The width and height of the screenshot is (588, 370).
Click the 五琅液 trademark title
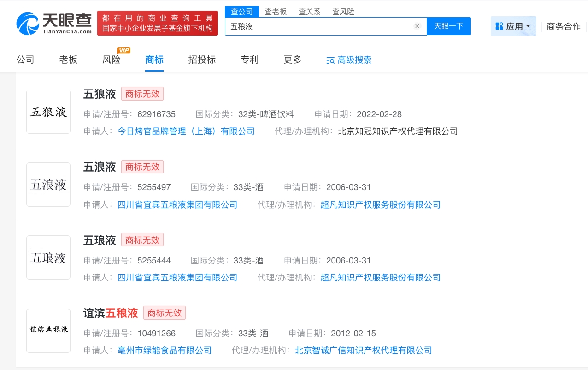click(x=100, y=240)
